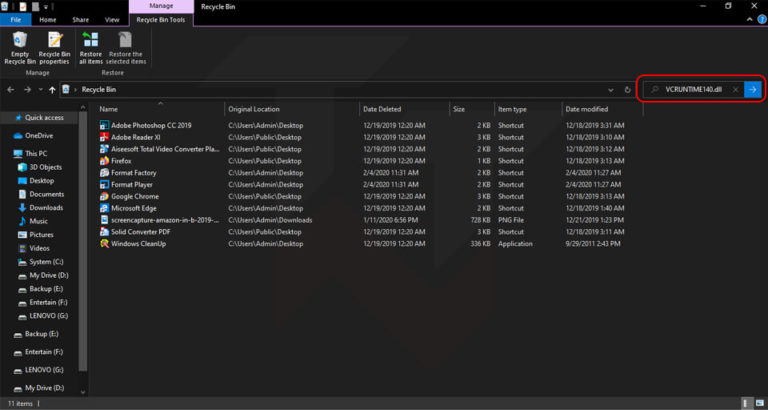The image size is (768, 410).
Task: Select Microsoft Edge shortcut
Action: 134,208
